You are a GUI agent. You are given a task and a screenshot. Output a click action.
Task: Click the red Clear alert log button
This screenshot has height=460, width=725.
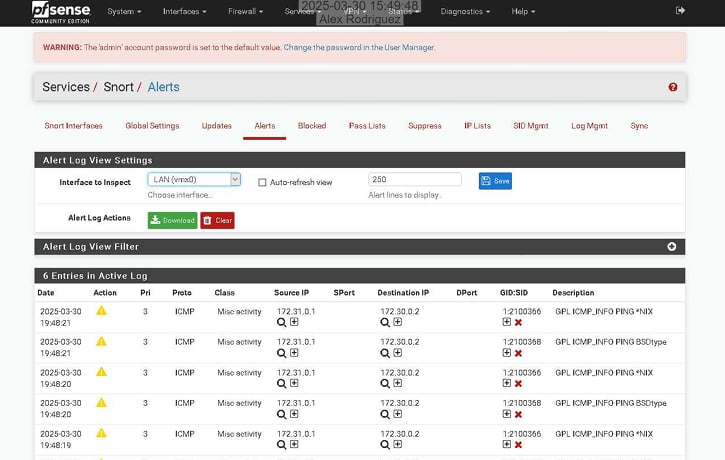217,221
